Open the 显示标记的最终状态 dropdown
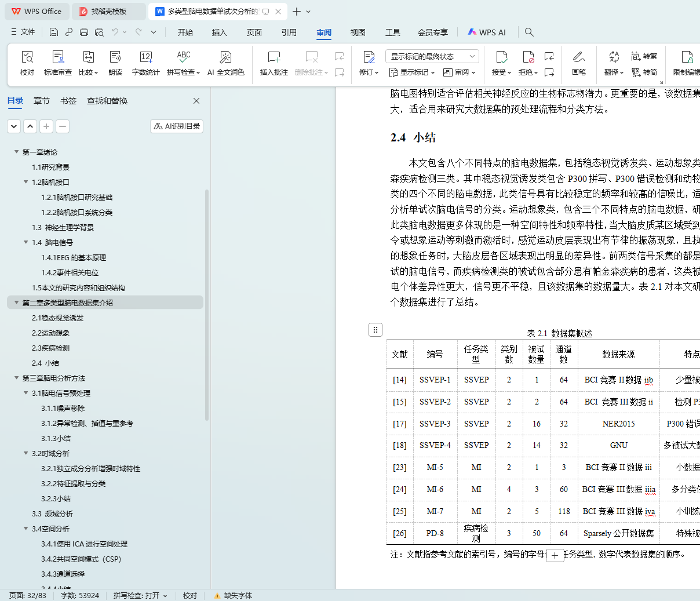This screenshot has height=601, width=700. tap(432, 56)
